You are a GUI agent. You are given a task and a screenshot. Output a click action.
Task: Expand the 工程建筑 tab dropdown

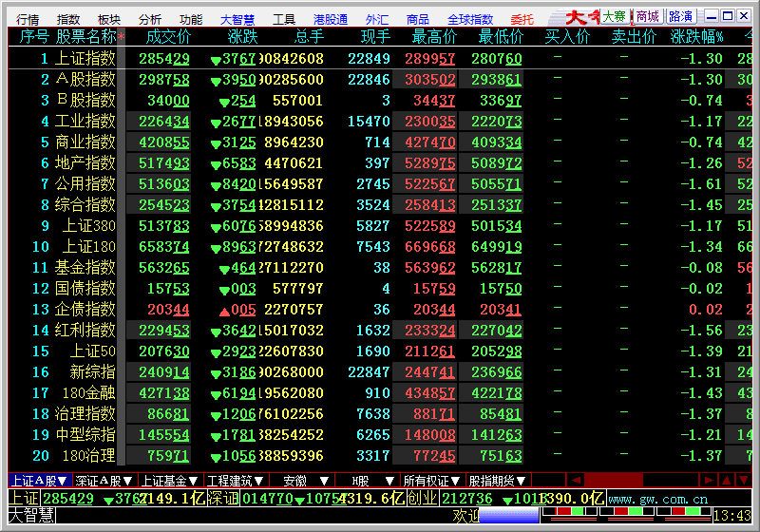pyautogui.click(x=258, y=481)
